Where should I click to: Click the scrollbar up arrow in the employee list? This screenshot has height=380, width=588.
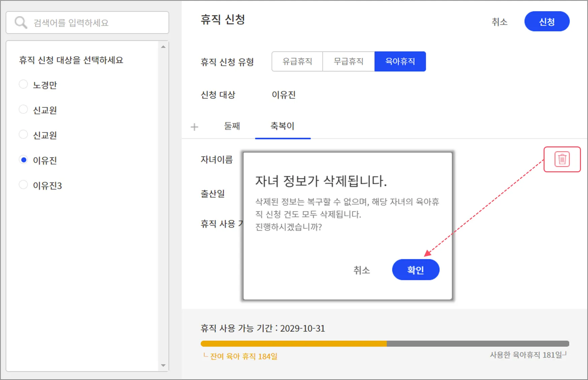pyautogui.click(x=163, y=47)
